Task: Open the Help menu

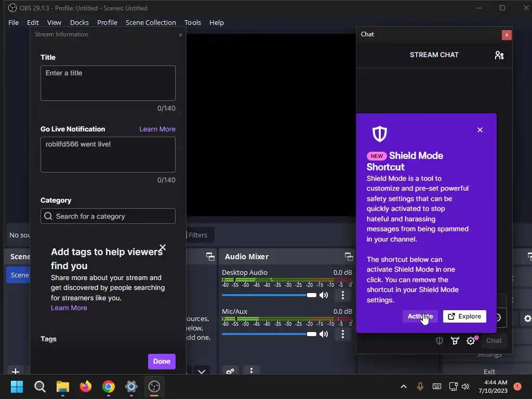Action: point(217,23)
